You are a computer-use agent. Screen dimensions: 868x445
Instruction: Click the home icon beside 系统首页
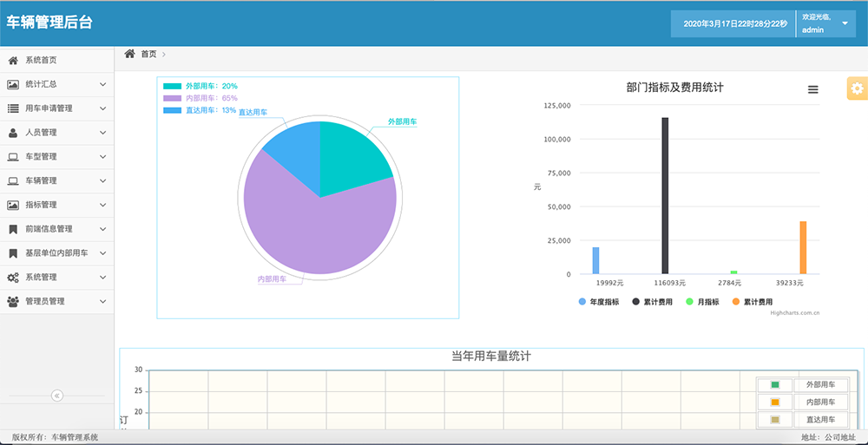pos(13,60)
